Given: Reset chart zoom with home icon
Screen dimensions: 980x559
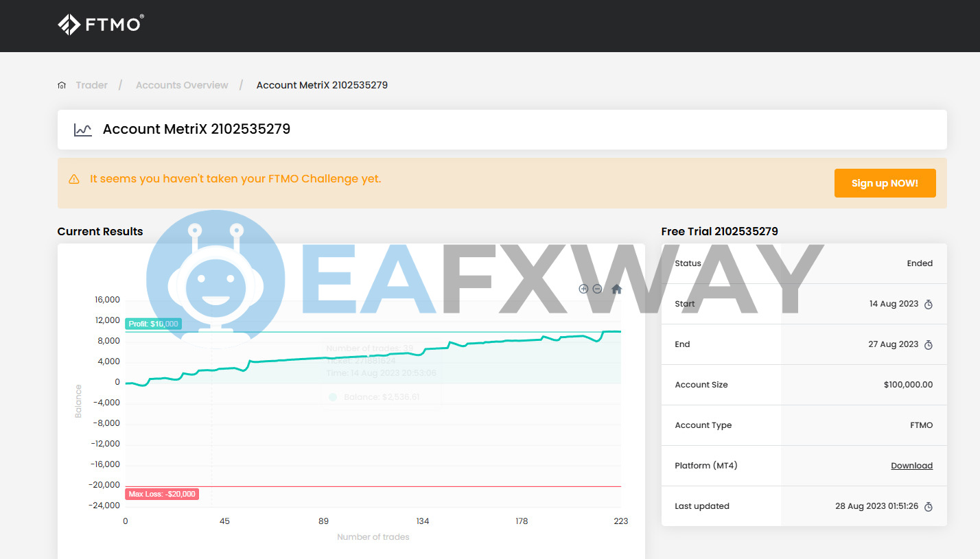Looking at the screenshot, I should (616, 289).
